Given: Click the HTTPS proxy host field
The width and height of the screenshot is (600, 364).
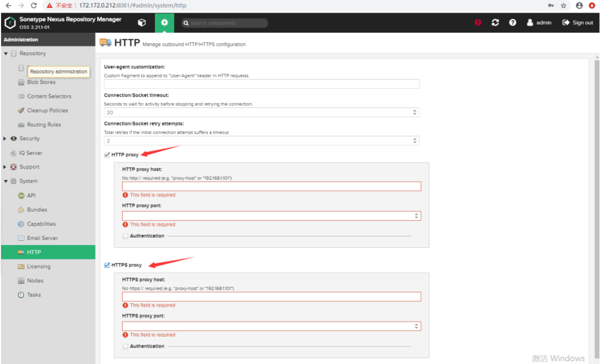Looking at the screenshot, I should [272, 296].
